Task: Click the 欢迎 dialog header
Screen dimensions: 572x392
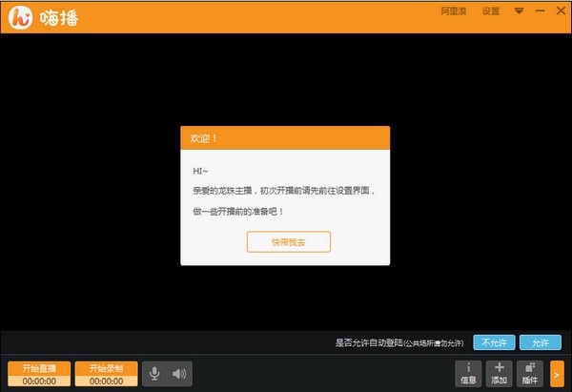Action: point(285,138)
